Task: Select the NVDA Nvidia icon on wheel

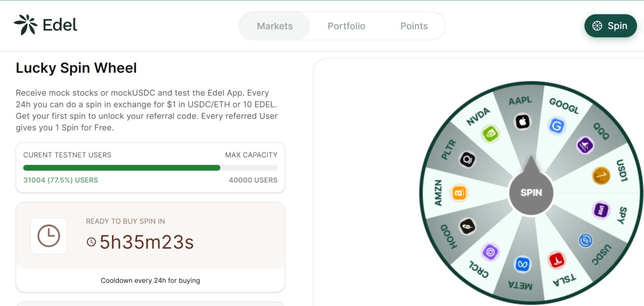Action: tap(490, 134)
